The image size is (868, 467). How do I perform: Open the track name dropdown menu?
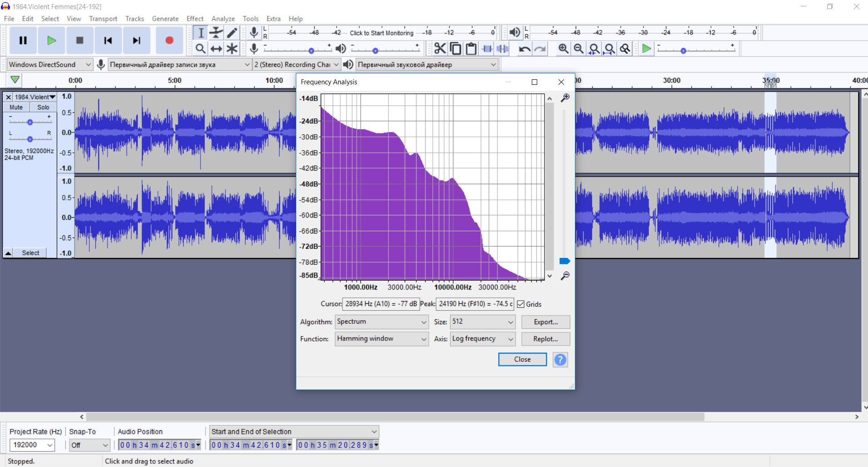pos(35,97)
